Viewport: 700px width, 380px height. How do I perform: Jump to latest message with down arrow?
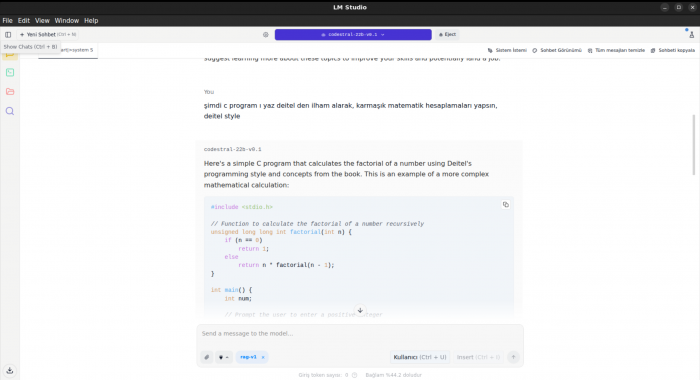coord(360,310)
